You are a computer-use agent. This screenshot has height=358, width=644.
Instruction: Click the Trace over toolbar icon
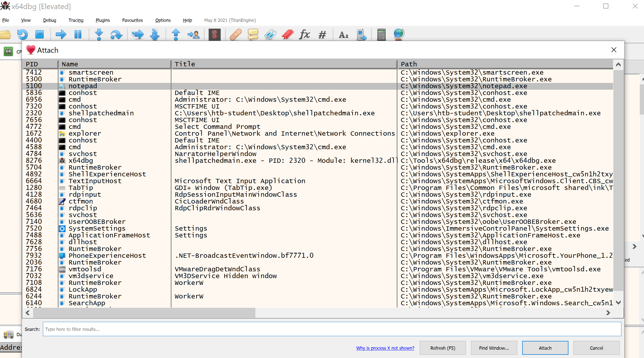155,34
